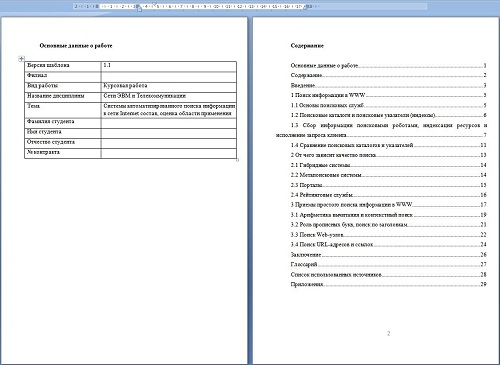Image resolution: width=500 pixels, height=365 pixels.
Task: Jump to TOC entry "2.4 Рейтинговые службы"
Action: [x=388, y=195]
